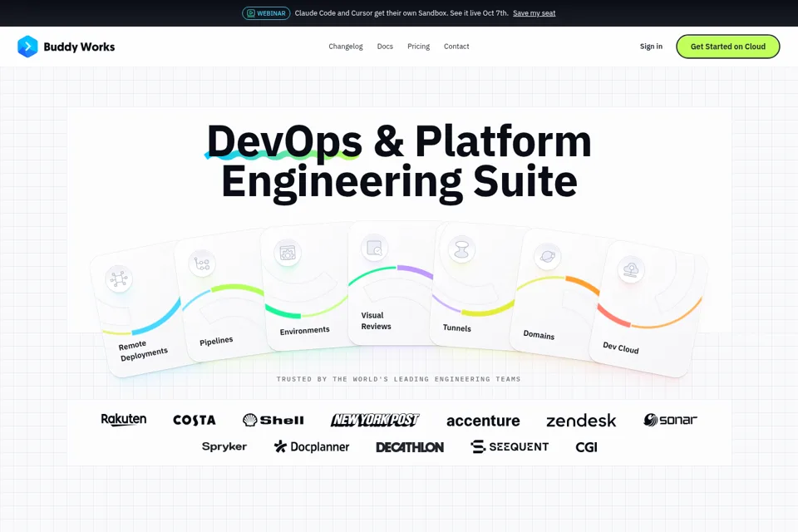
Task: Click the Buddy Works hexagon logo icon
Action: [27, 47]
